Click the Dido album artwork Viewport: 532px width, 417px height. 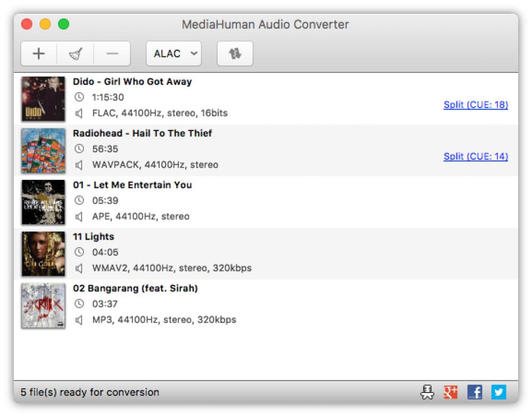(43, 98)
